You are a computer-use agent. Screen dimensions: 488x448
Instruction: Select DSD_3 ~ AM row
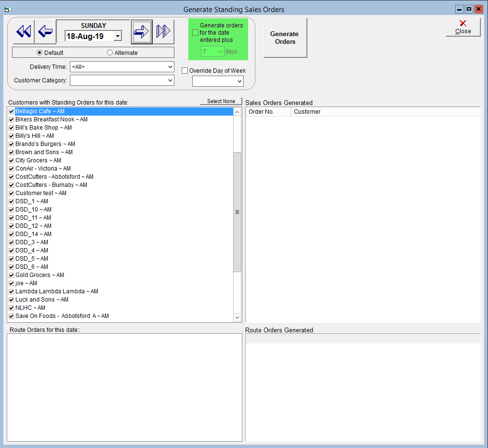[x=120, y=242]
